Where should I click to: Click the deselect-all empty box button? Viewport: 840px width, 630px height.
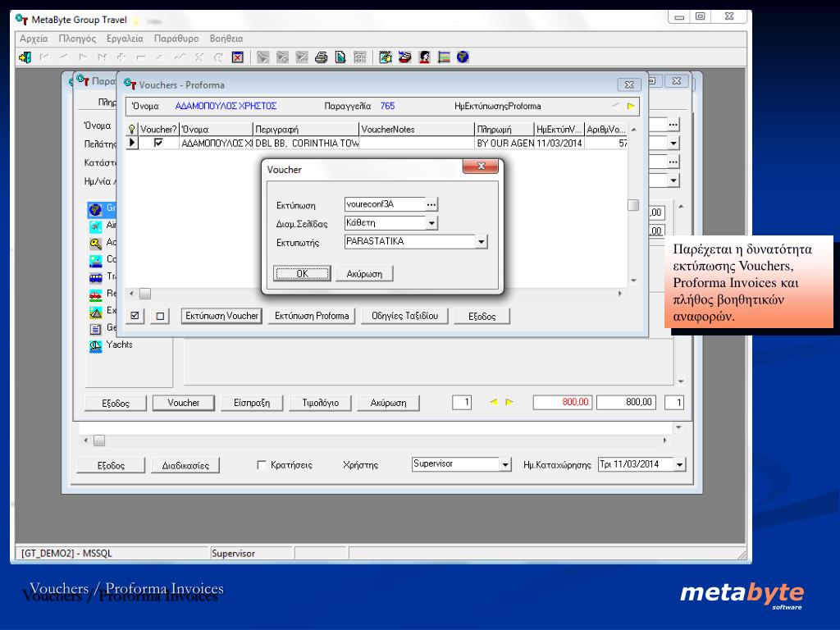[x=160, y=316]
